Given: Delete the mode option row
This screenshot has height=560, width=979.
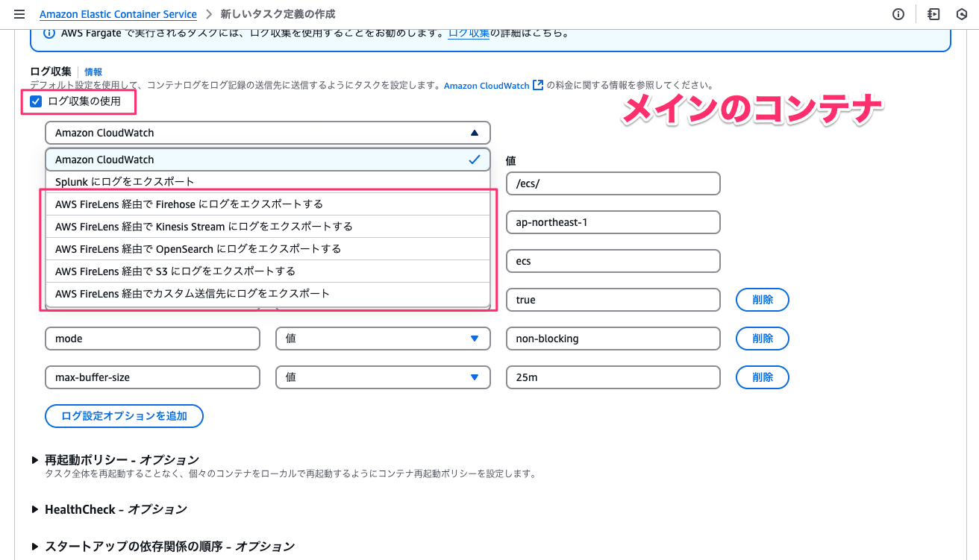Looking at the screenshot, I should click(763, 339).
